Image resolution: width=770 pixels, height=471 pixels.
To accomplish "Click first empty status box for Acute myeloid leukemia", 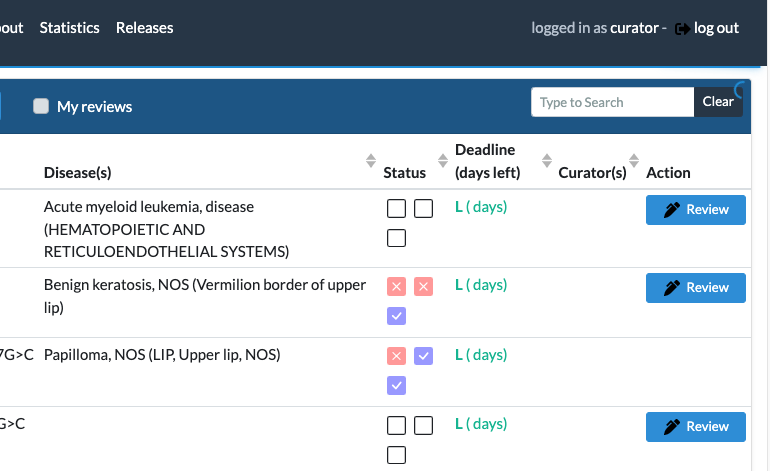I will point(396,208).
